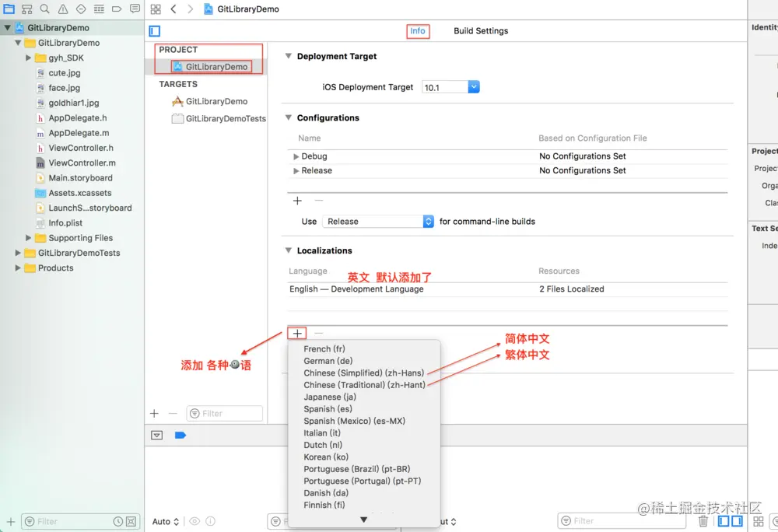Open the Project navigator folder icon
778x532 pixels.
point(9,9)
